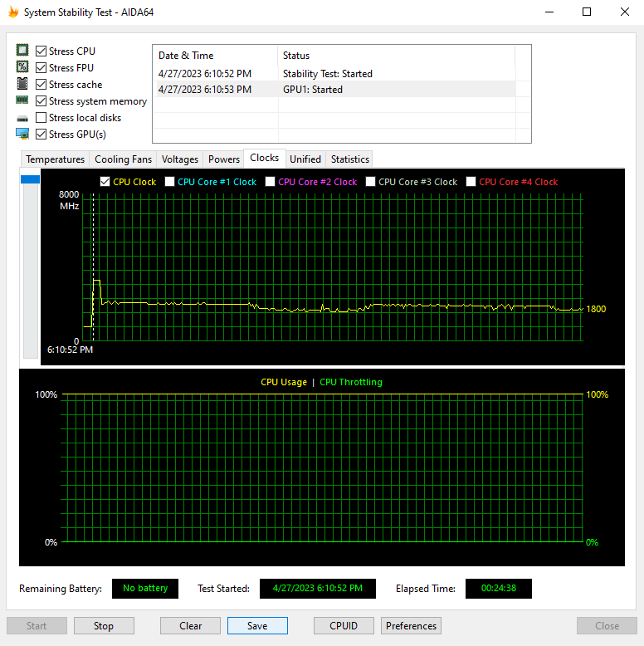Open the CPUID panel

[344, 626]
